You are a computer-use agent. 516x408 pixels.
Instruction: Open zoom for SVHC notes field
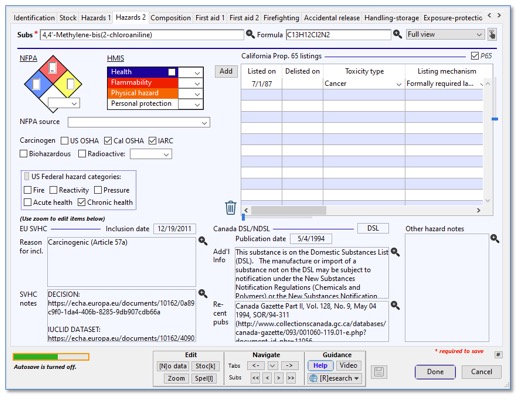tap(203, 293)
